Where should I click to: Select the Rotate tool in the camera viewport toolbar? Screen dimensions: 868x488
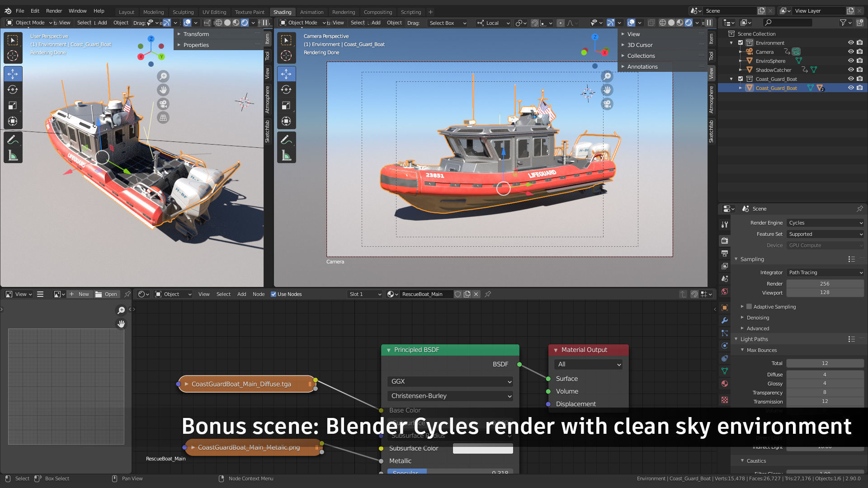pyautogui.click(x=286, y=89)
